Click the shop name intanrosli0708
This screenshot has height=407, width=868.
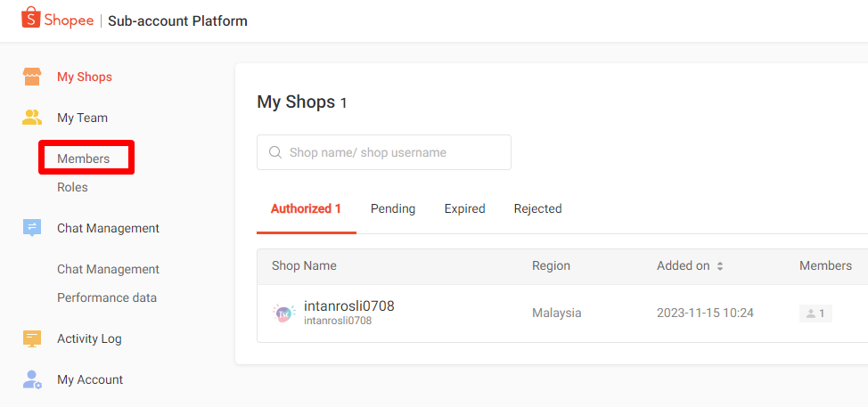tap(349, 305)
